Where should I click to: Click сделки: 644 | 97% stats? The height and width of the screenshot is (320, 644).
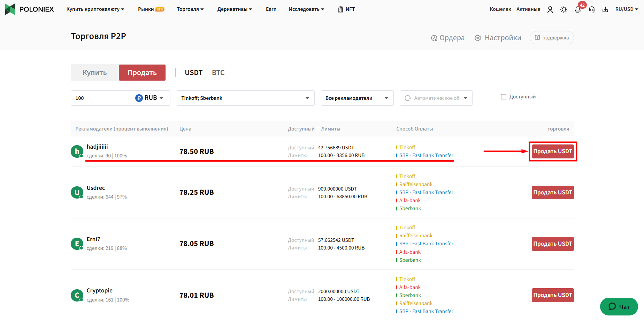pos(107,197)
